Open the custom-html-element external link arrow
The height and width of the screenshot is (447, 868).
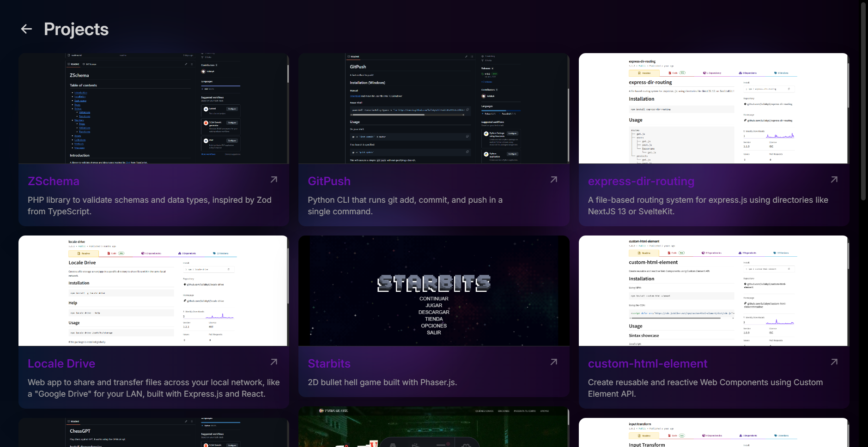tap(834, 362)
